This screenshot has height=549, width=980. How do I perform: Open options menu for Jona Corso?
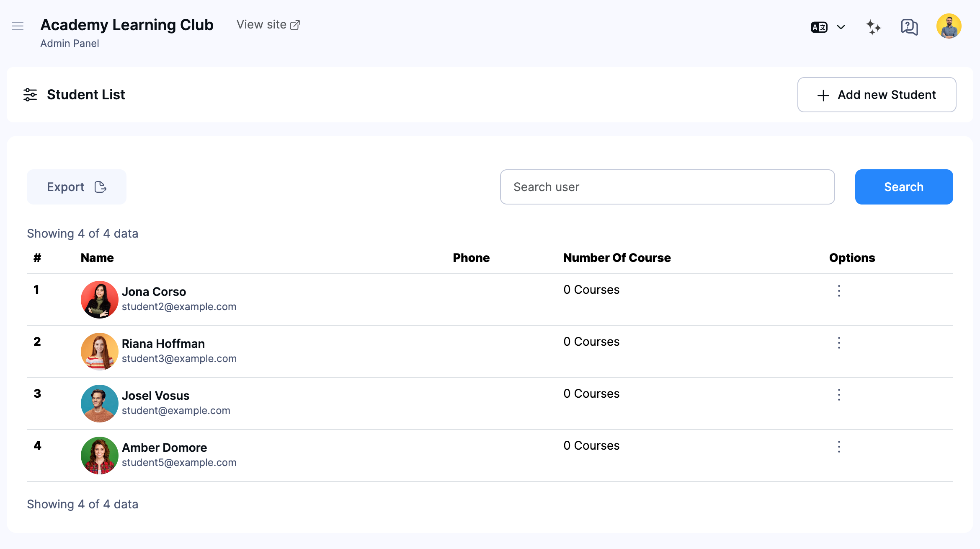[x=839, y=290]
